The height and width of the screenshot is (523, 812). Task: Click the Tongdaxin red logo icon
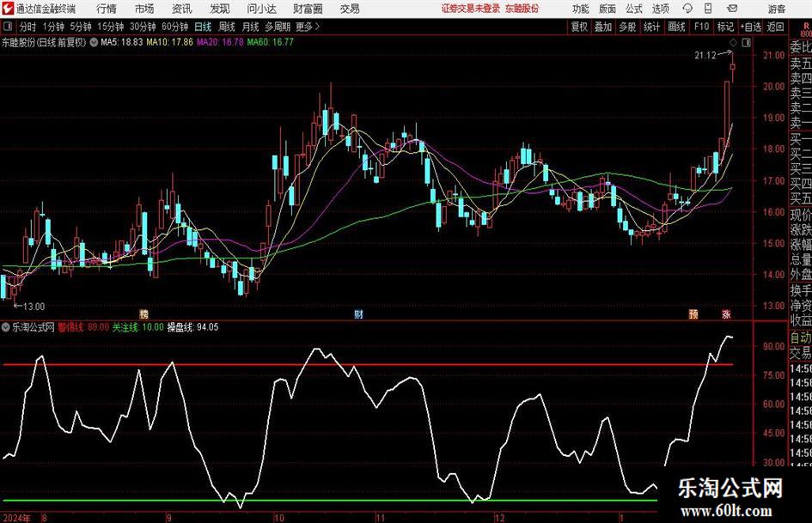[x=8, y=9]
